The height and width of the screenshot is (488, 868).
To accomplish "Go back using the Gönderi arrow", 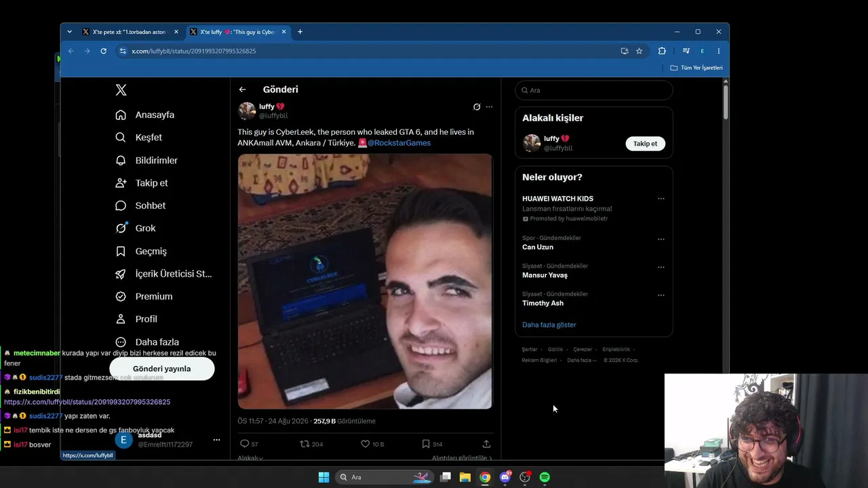I will click(x=242, y=89).
